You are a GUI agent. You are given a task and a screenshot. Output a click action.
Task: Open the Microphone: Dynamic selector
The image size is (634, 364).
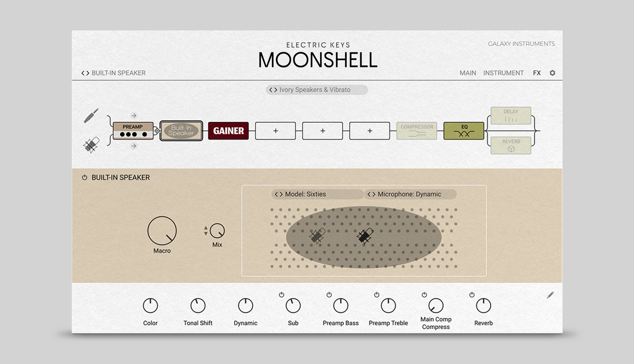(410, 194)
